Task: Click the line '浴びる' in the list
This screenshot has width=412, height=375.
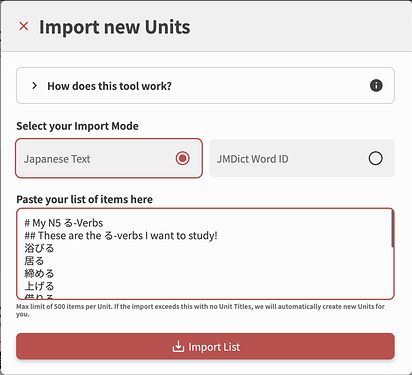Action: (x=39, y=248)
